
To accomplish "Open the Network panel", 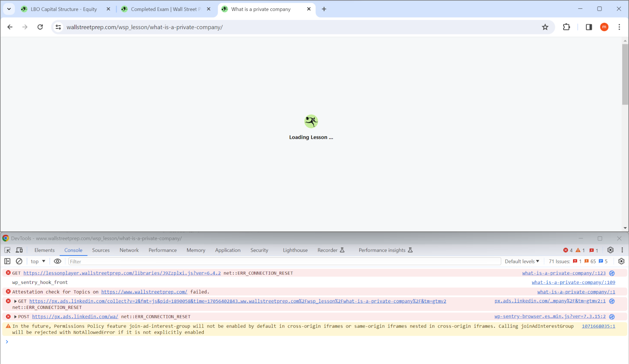I will 129,250.
